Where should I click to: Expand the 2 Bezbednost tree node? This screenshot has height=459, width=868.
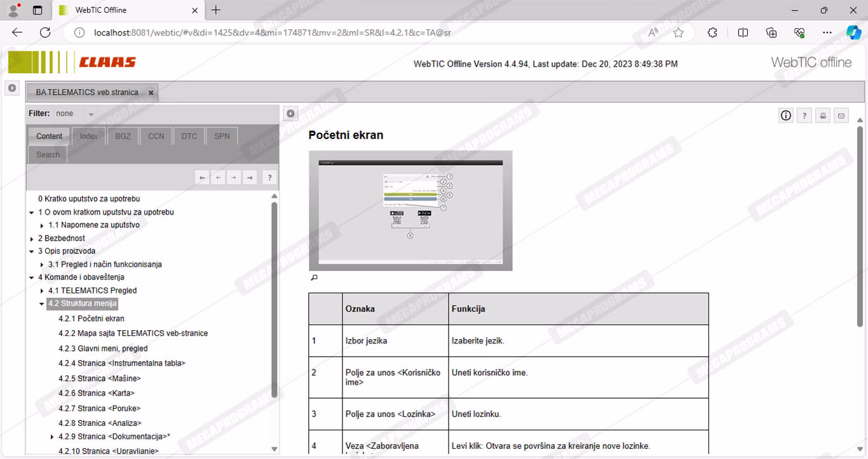click(x=32, y=239)
